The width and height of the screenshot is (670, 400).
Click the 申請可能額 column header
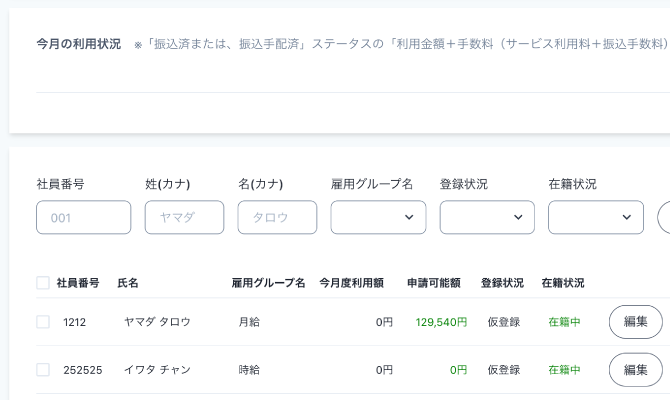[434, 283]
